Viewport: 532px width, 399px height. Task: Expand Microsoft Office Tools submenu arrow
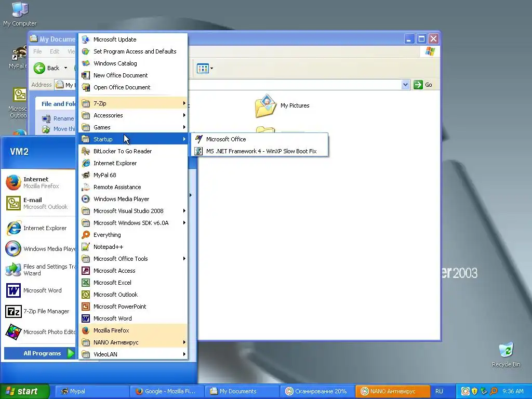coord(184,259)
